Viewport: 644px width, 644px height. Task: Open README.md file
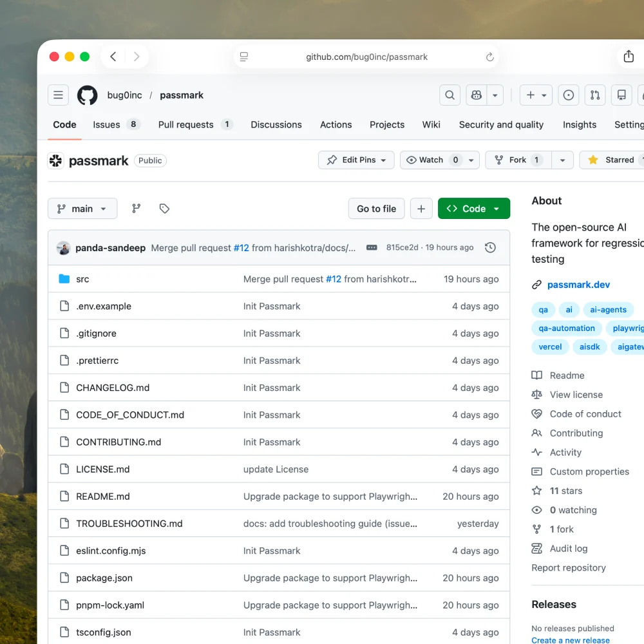102,496
